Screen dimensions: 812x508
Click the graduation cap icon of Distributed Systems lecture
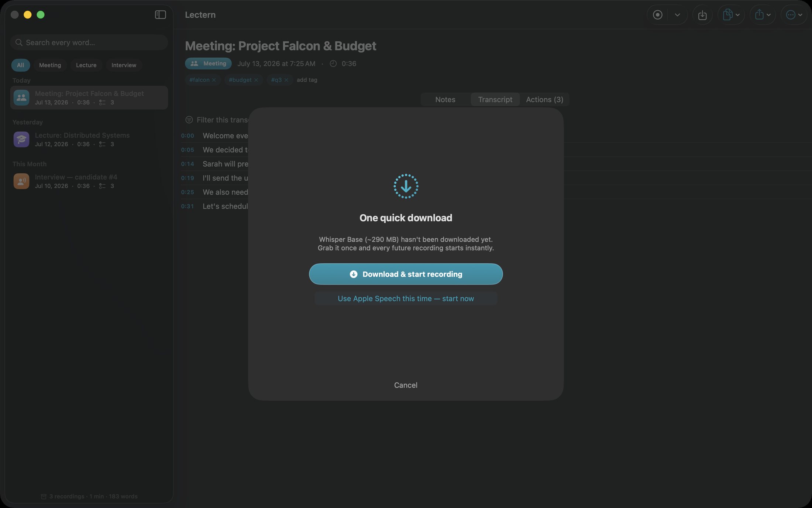click(x=21, y=139)
